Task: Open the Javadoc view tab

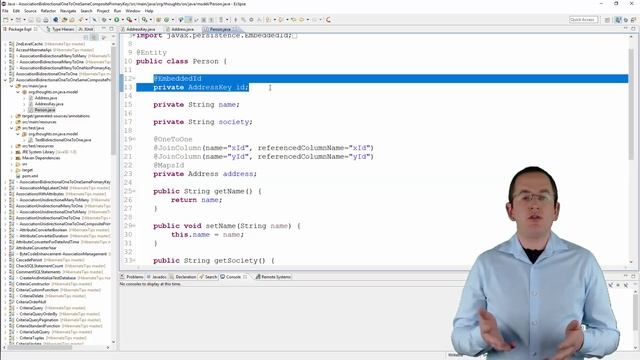Action: pyautogui.click(x=157, y=277)
